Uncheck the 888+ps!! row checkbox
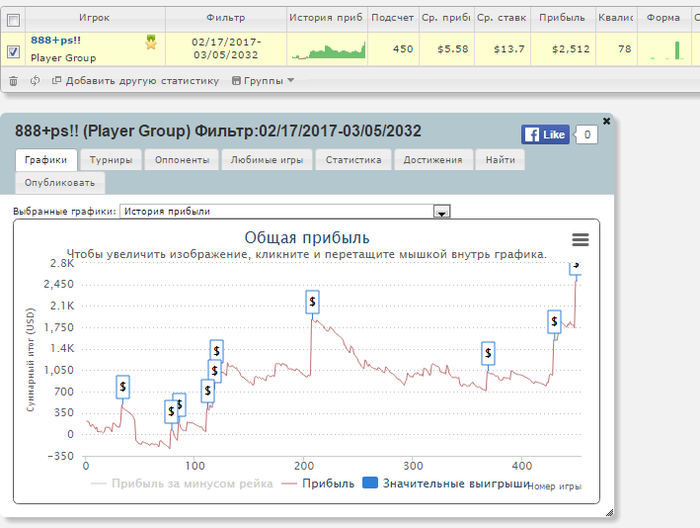Screen dimensions: 700x528 pyautogui.click(x=13, y=52)
